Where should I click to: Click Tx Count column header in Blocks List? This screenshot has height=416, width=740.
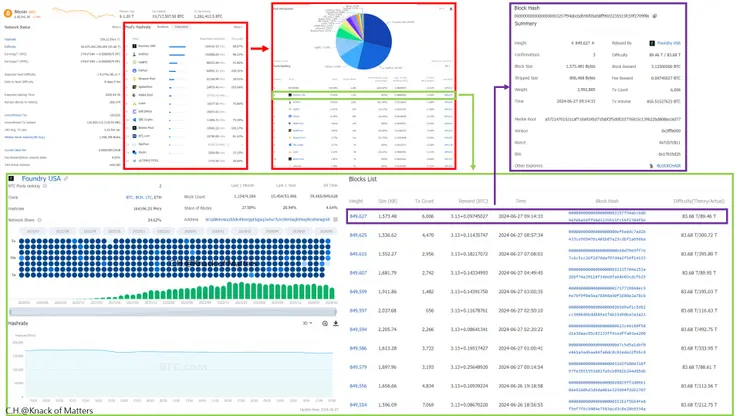424,201
